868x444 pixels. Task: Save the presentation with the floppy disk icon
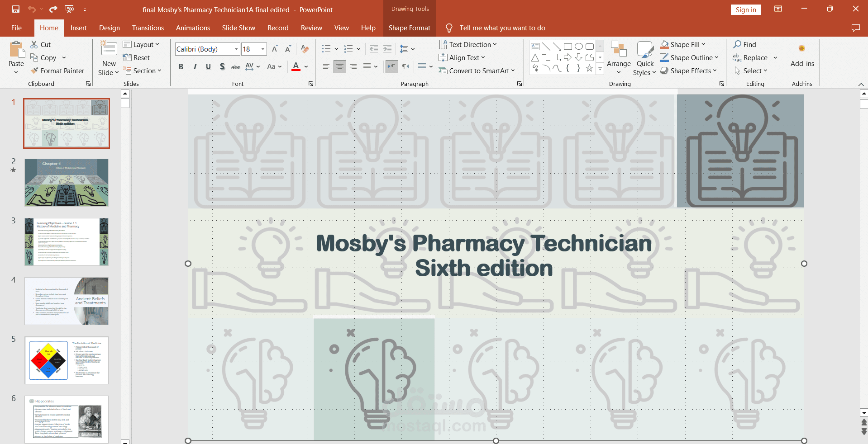(16, 9)
